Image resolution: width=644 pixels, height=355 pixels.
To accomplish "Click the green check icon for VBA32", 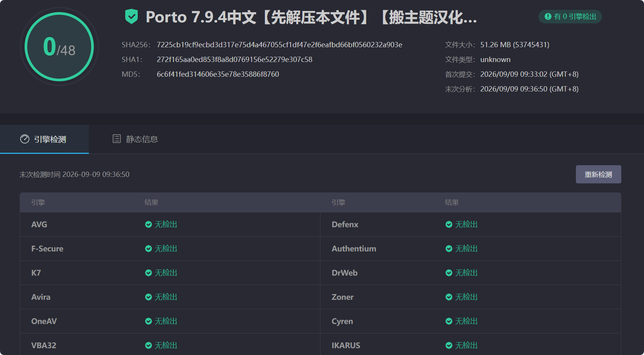I will pos(148,346).
